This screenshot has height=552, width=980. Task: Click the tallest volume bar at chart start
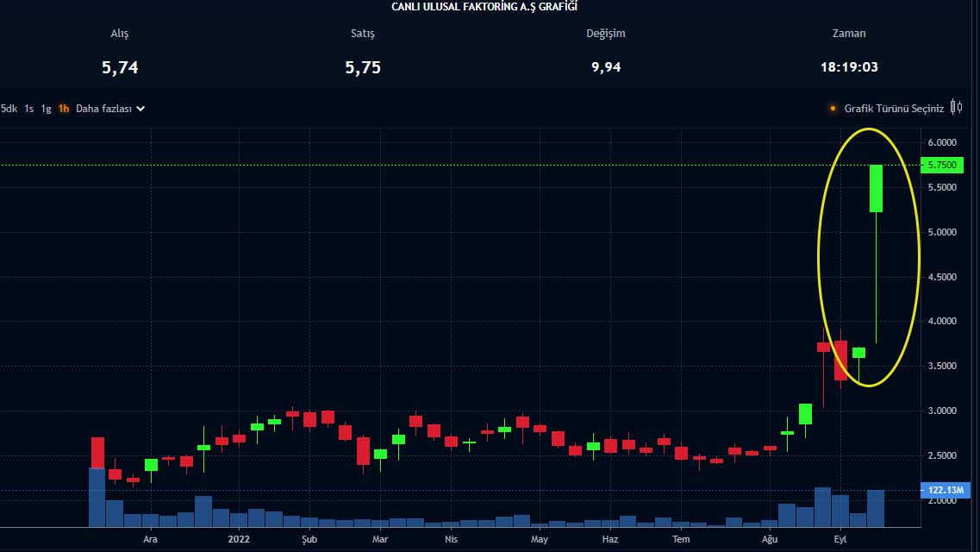pos(97,498)
